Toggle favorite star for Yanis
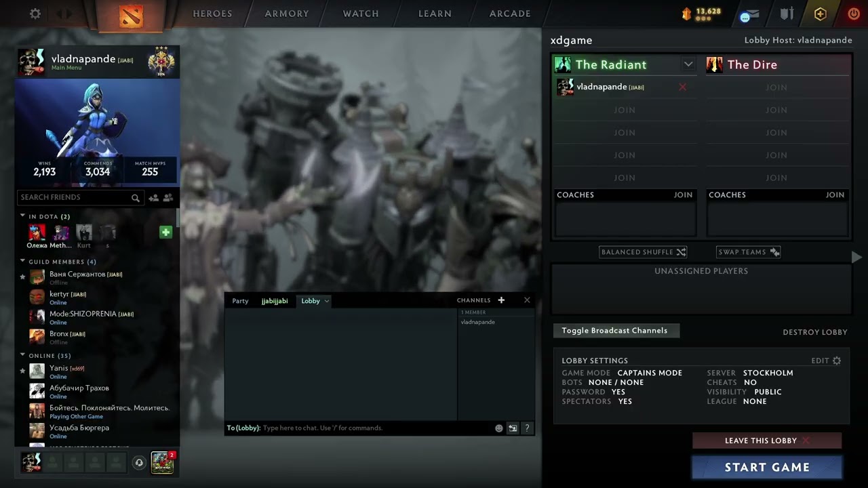 (x=22, y=371)
